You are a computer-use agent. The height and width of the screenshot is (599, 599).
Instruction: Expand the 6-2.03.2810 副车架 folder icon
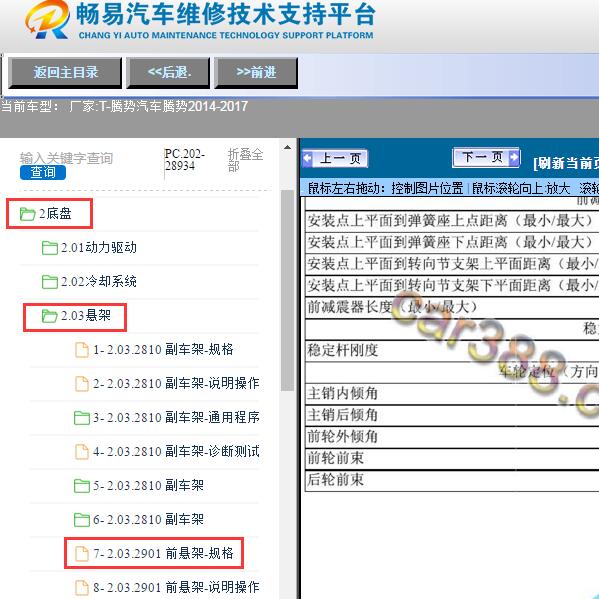pos(81,520)
